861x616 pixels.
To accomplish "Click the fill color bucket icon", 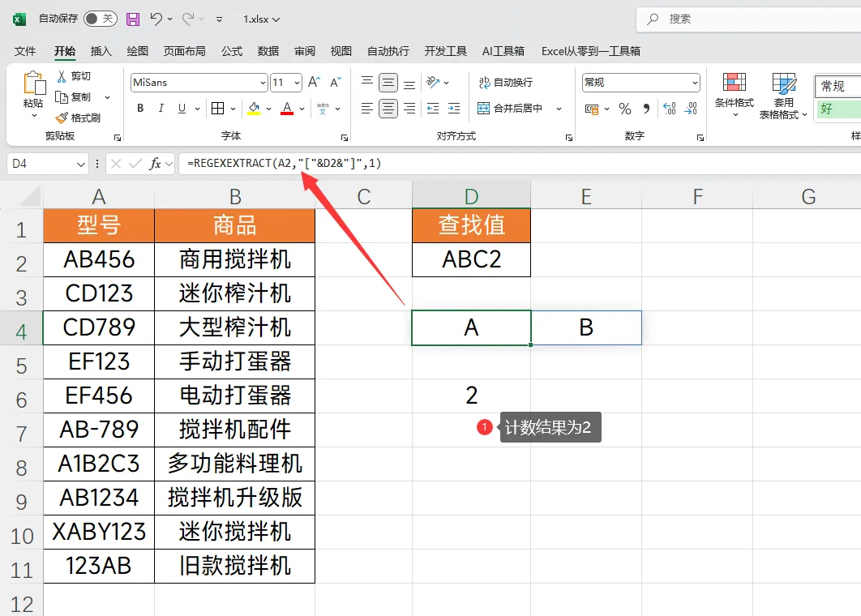I will coord(254,108).
